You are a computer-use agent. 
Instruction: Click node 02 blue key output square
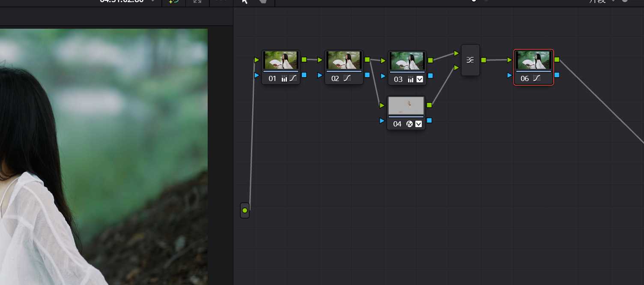click(367, 75)
